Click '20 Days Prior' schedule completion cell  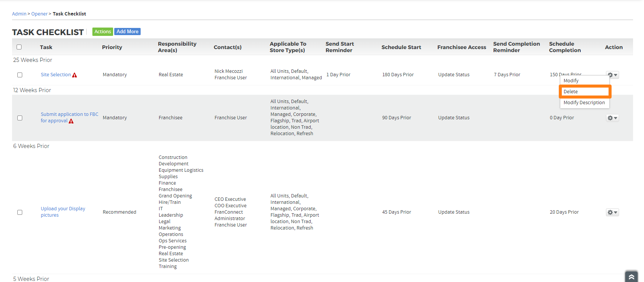[x=564, y=212]
